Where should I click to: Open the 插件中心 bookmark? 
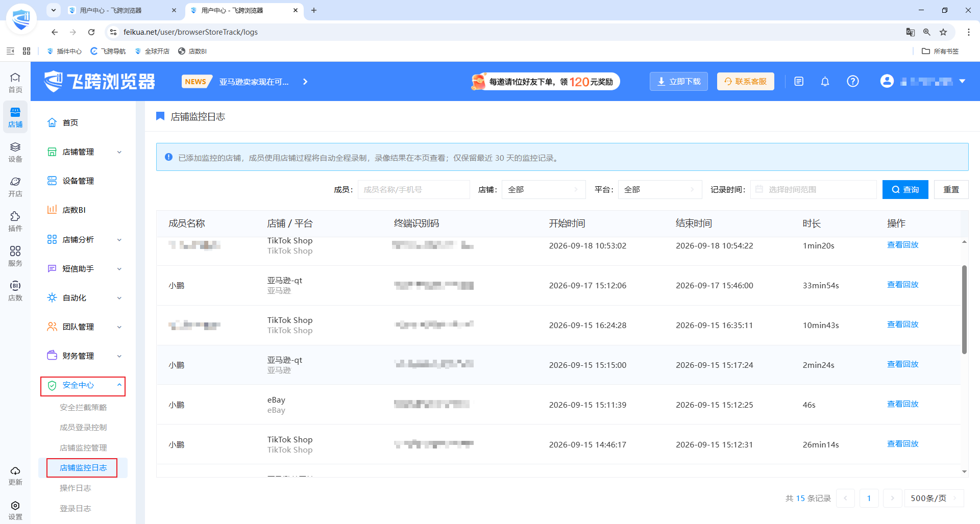[64, 51]
